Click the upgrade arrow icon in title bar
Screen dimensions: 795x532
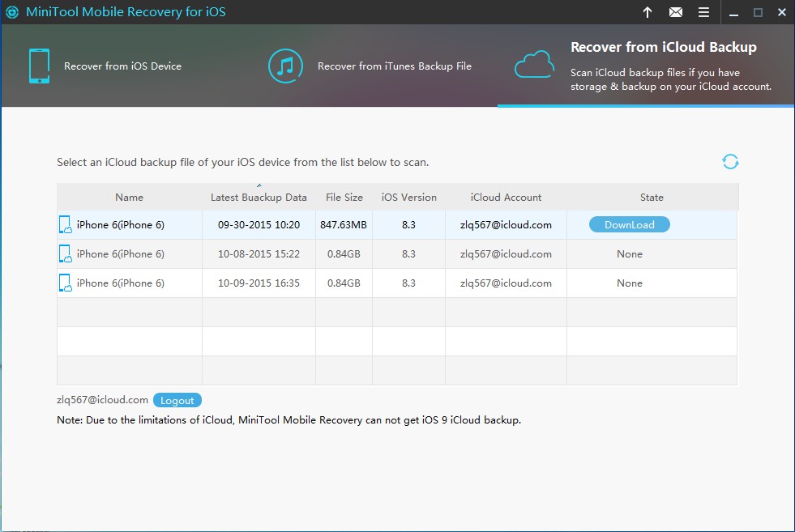648,12
